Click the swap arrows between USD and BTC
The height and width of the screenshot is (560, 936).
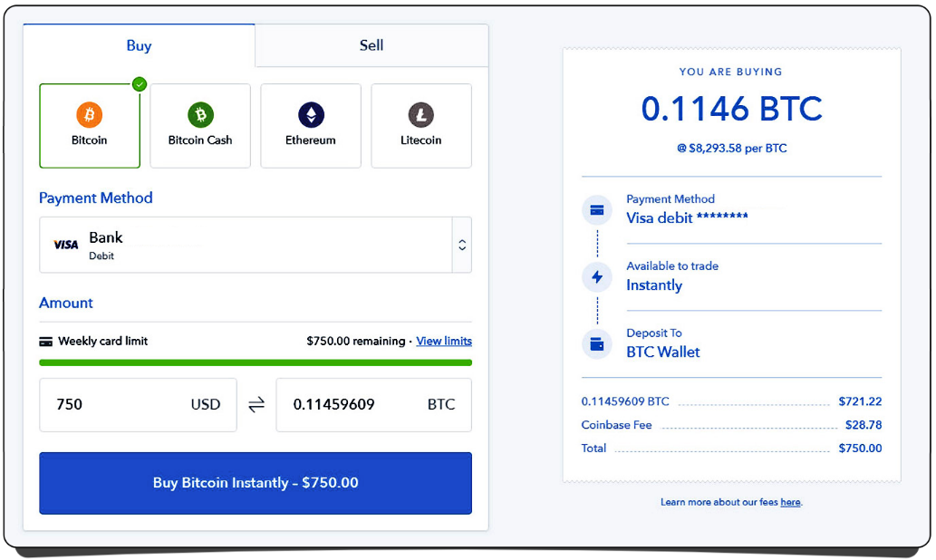(256, 405)
